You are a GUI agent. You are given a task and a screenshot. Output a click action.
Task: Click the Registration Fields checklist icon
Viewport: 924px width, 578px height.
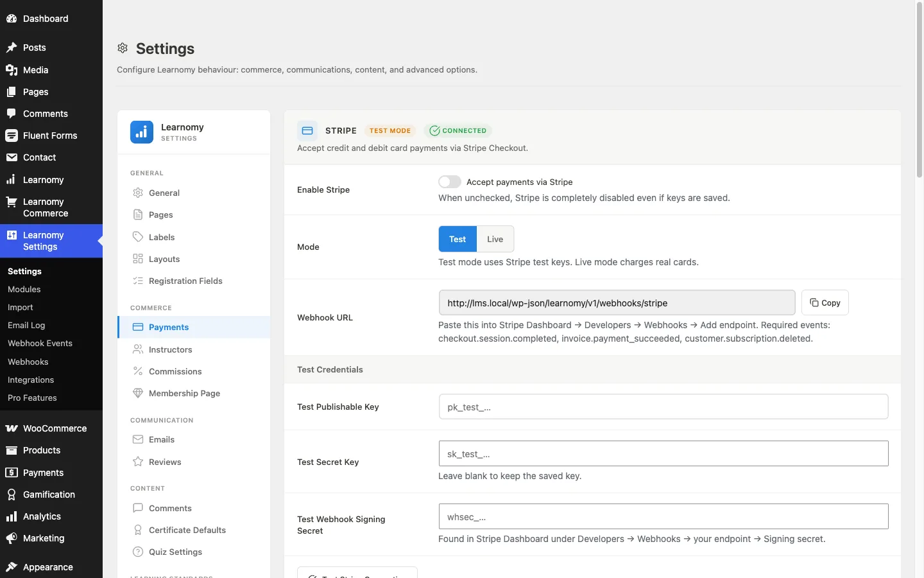coord(138,281)
